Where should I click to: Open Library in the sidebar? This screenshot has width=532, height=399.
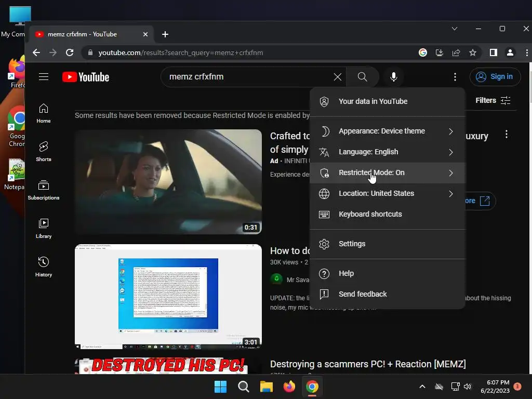click(x=44, y=229)
